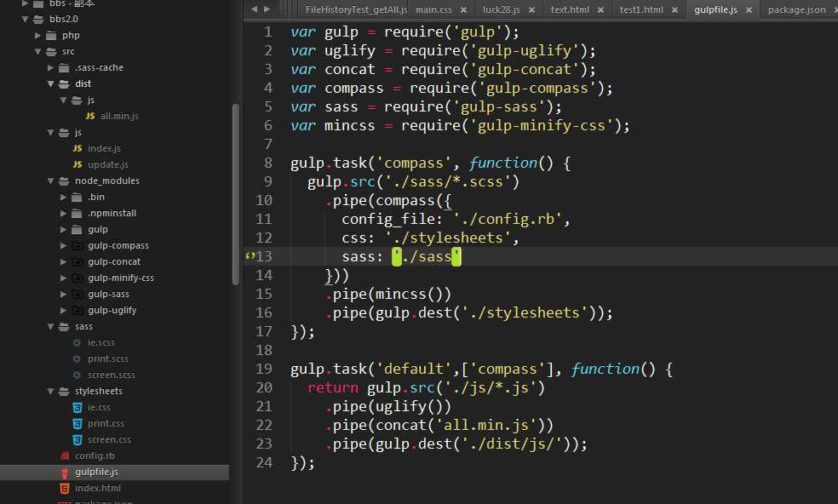Viewport: 838px width, 504px height.
Task: Click the gear icon beside ie.scss
Action: tap(77, 342)
